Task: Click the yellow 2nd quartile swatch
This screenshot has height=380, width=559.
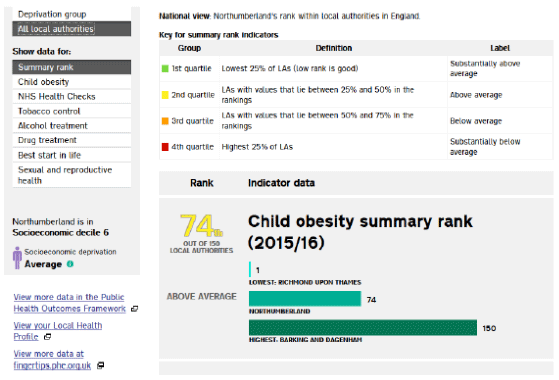Action: click(x=165, y=95)
